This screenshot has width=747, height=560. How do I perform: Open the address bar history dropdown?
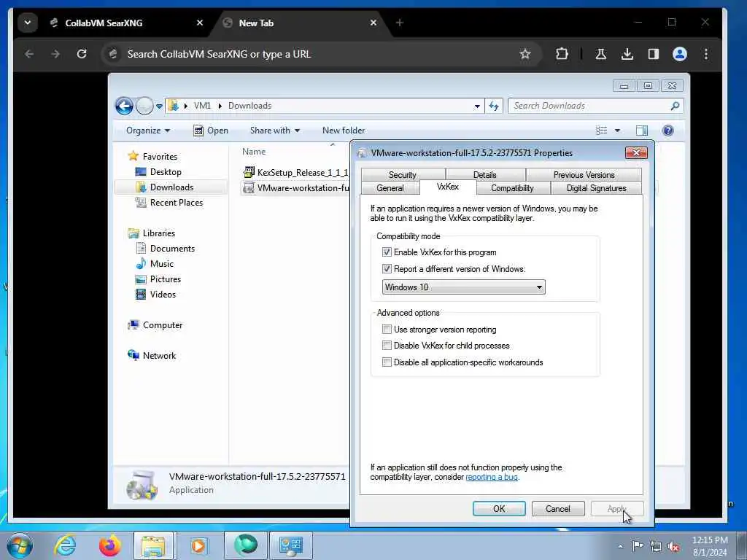tap(477, 106)
